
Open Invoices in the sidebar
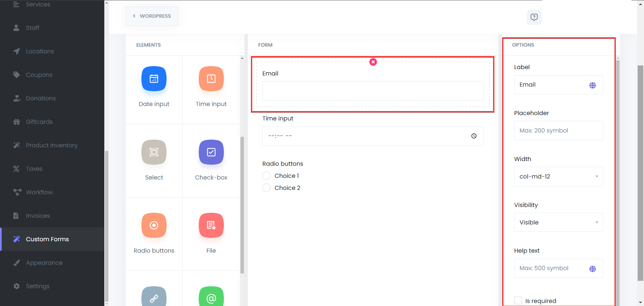point(38,216)
